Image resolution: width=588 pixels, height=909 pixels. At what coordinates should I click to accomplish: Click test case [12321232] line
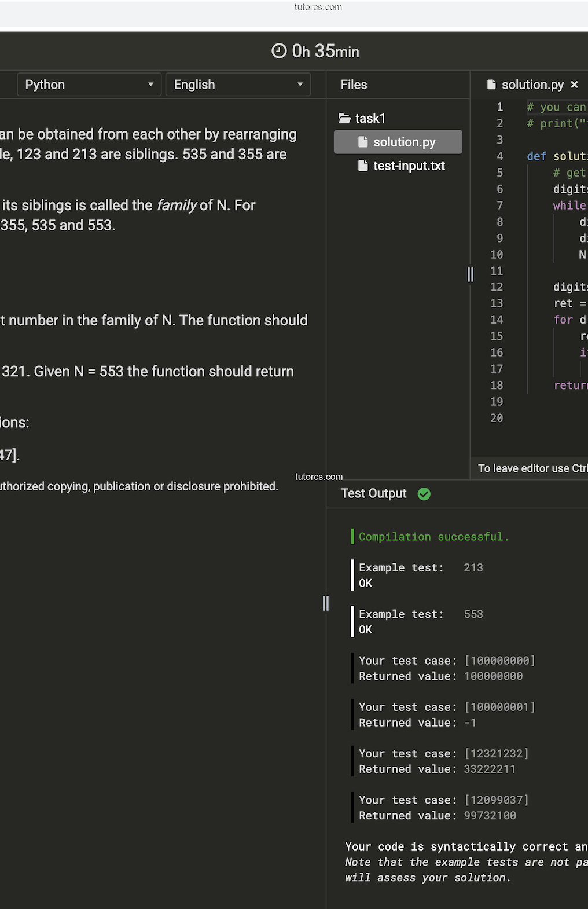click(444, 753)
